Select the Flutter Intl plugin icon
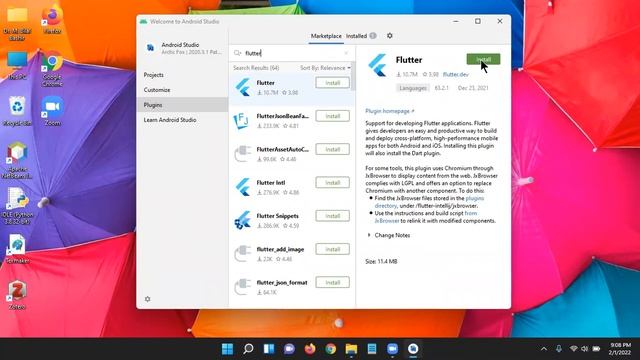The width and height of the screenshot is (640, 360). [x=243, y=187]
